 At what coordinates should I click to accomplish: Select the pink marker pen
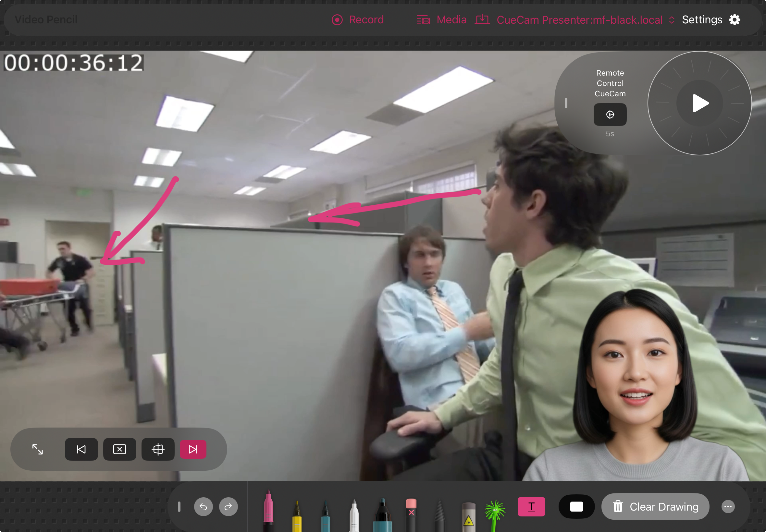[x=268, y=510]
